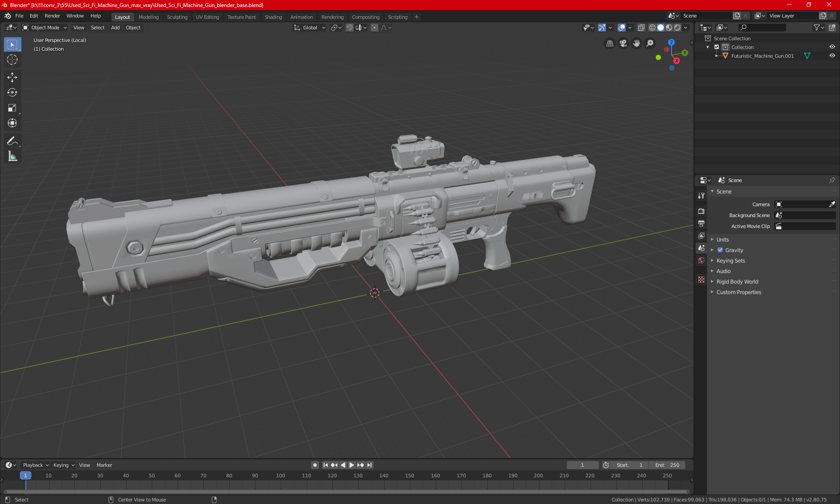The height and width of the screenshot is (504, 840).
Task: Open the Playback popover in timeline
Action: pos(35,465)
